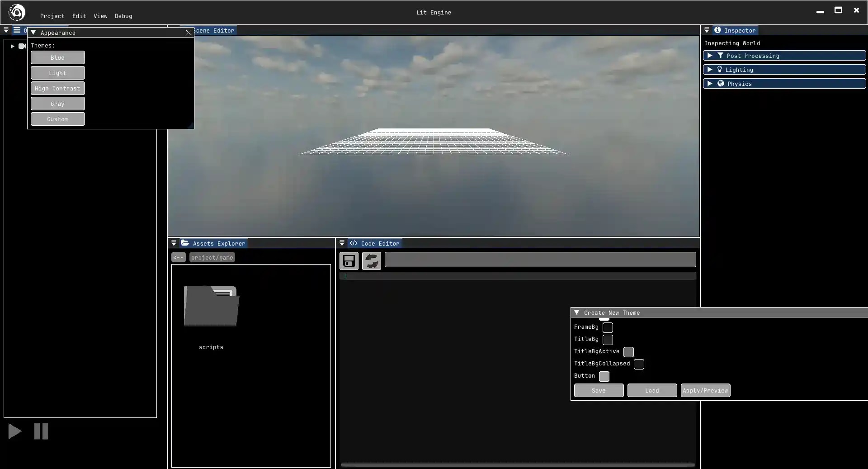Choose the Custom theme option
Image resolution: width=868 pixels, height=469 pixels.
click(x=57, y=119)
